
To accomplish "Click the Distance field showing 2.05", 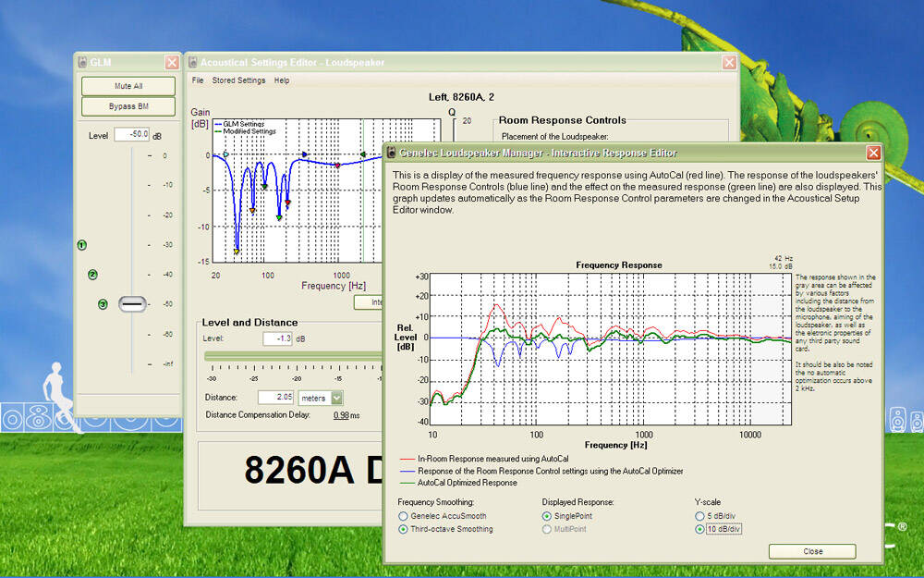I will click(275, 397).
